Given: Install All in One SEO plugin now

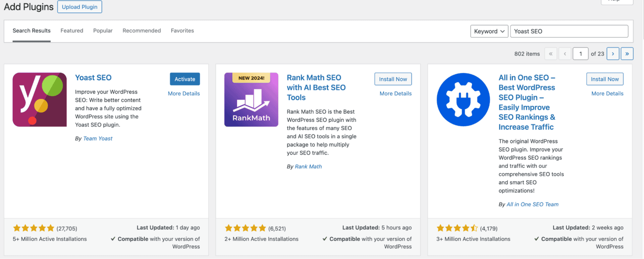Looking at the screenshot, I should point(605,79).
